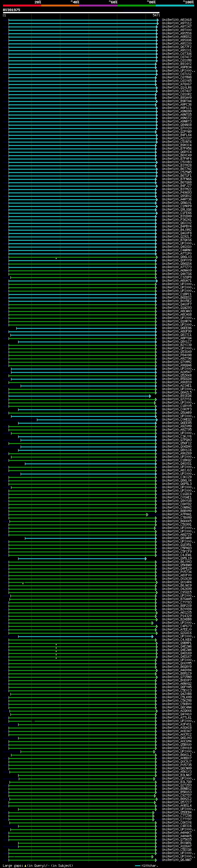Select the UniRef100_Q90YU8 label
This screenshot has height=868, width=197.
coord(177,501)
